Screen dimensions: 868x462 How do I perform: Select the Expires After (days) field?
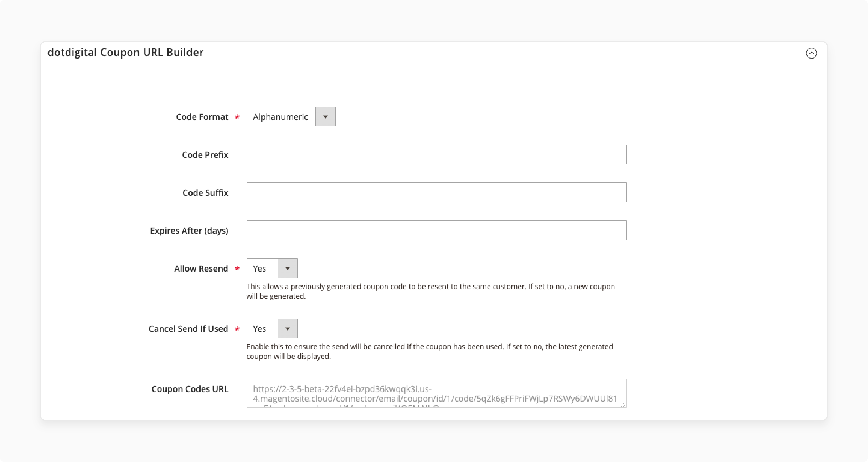click(x=436, y=230)
